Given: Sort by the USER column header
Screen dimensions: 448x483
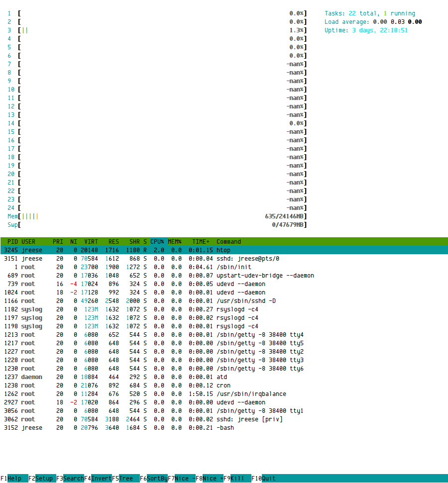Looking at the screenshot, I should tap(28, 242).
